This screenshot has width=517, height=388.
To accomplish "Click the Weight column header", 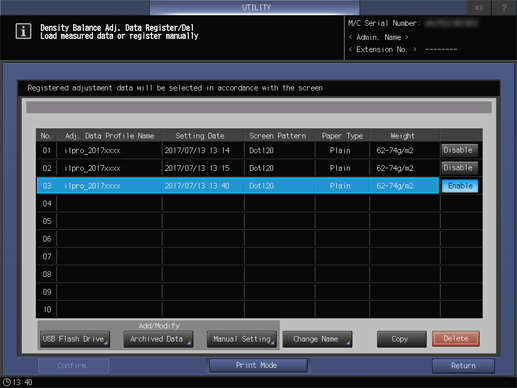I will [x=402, y=136].
